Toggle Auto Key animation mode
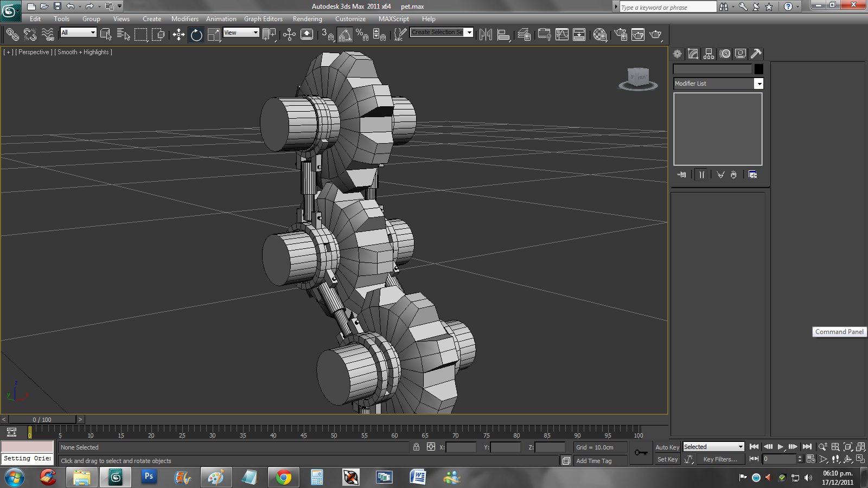This screenshot has width=868, height=488. (x=667, y=447)
